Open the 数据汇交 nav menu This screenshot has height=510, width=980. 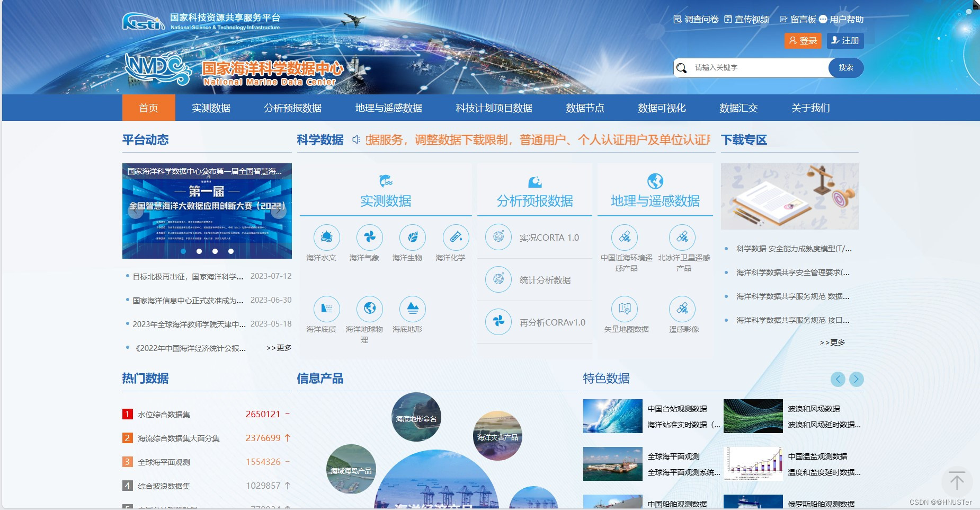(738, 108)
